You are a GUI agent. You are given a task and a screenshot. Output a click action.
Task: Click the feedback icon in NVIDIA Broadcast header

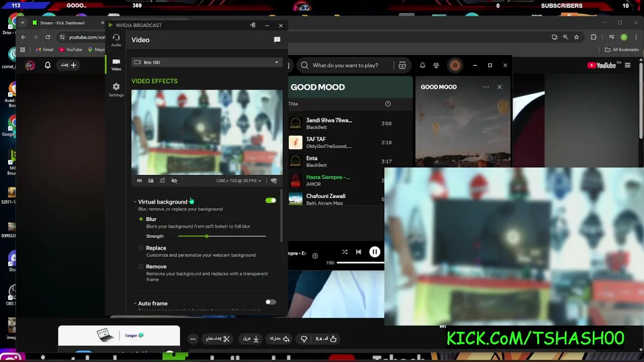[x=277, y=40]
